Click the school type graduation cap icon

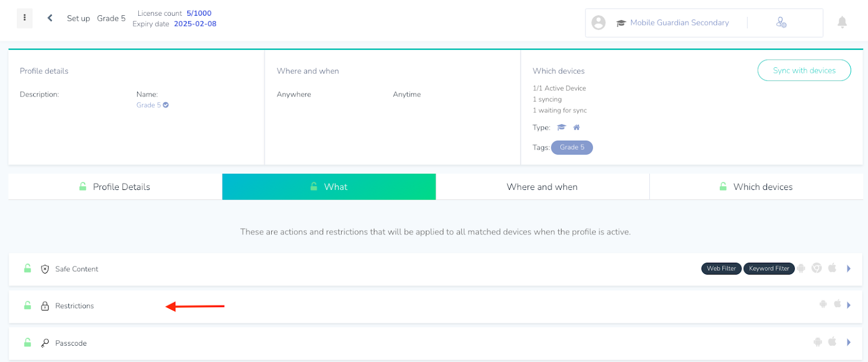tap(561, 128)
